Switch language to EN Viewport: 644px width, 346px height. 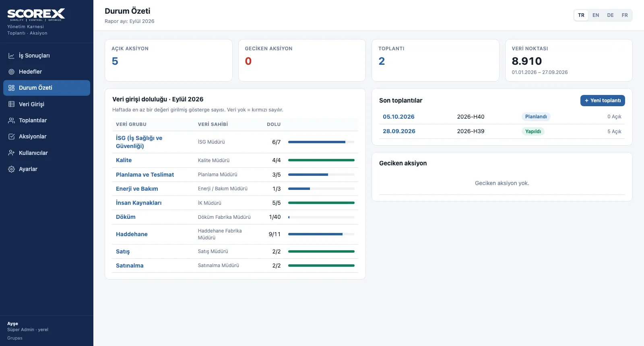click(x=596, y=15)
